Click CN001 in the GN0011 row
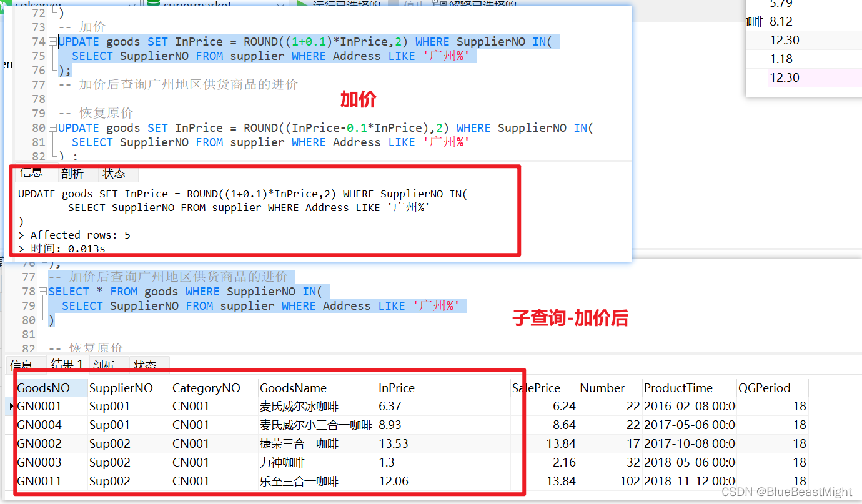 click(x=215, y=482)
